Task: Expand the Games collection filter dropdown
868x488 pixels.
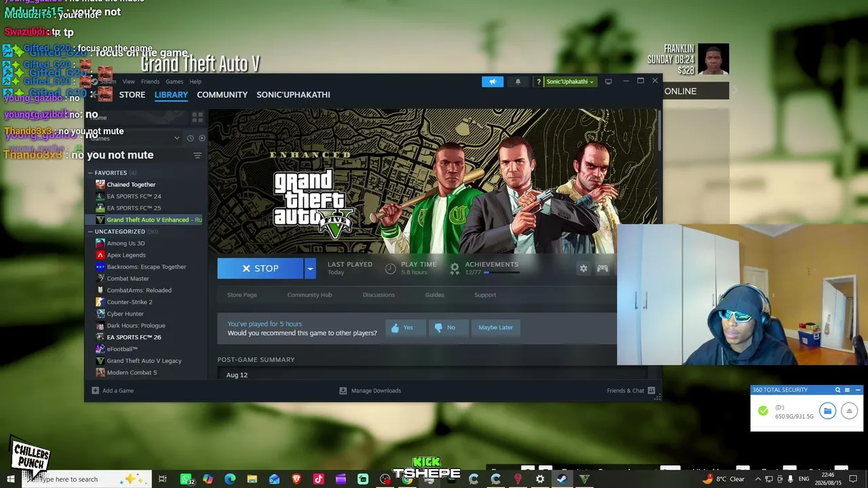Action: click(177, 138)
